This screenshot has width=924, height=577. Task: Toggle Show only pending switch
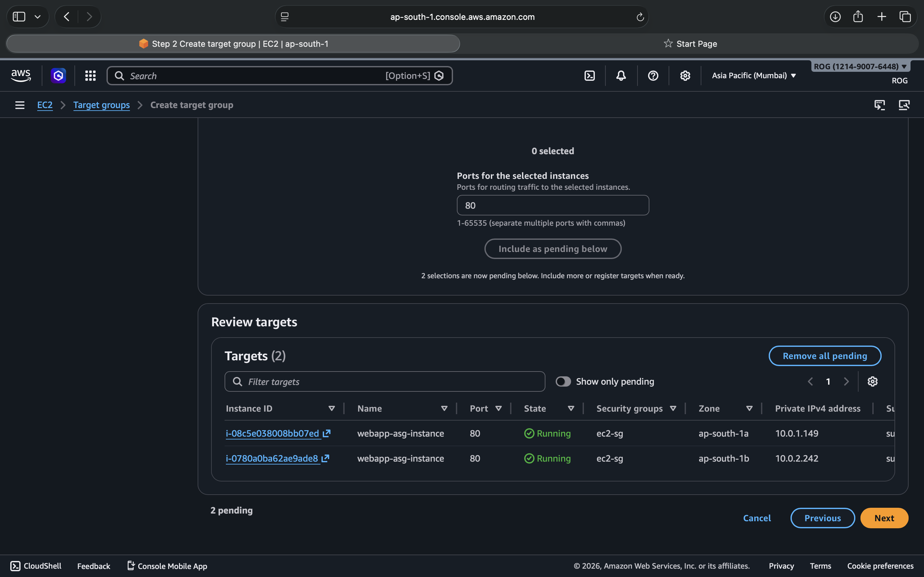pos(563,381)
